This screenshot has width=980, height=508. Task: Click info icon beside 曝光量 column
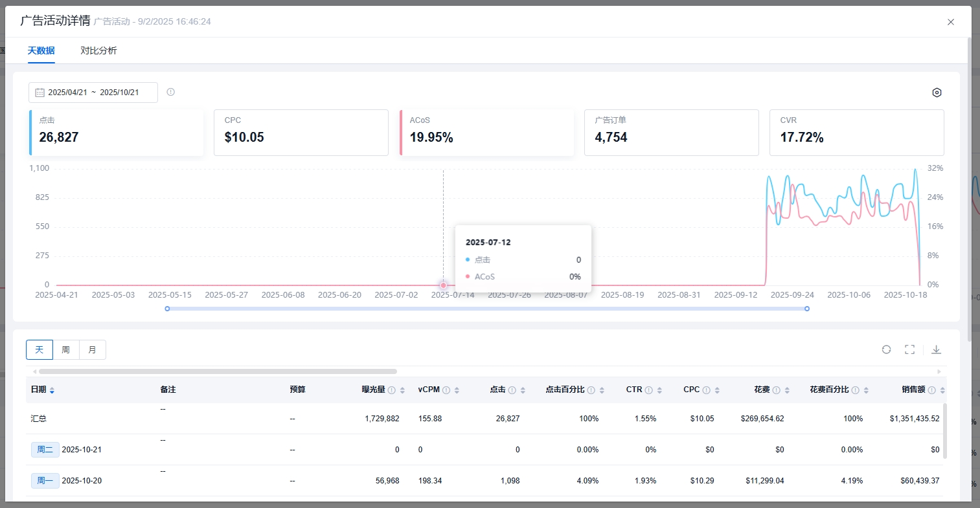pos(392,390)
